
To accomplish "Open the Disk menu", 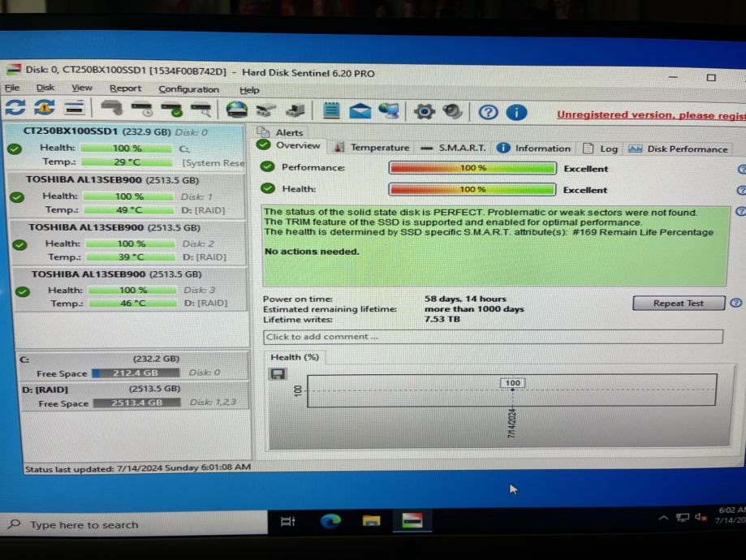I will [x=45, y=88].
